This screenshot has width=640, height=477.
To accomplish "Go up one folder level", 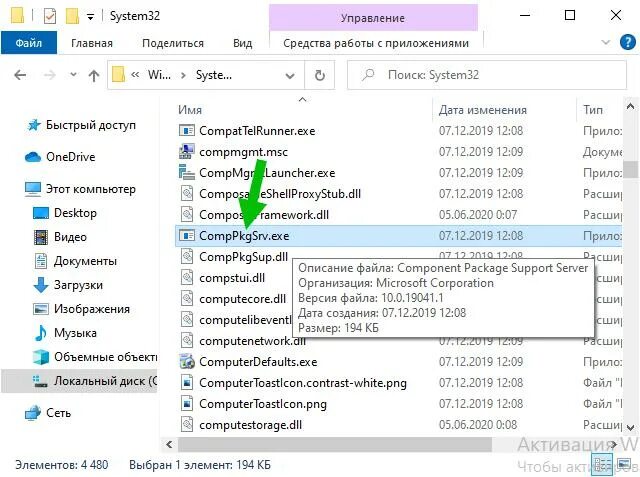I will (94, 75).
